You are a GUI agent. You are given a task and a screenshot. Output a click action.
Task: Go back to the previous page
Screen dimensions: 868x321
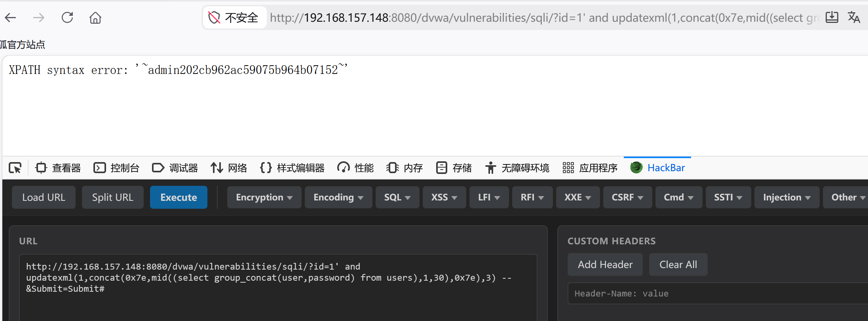point(11,18)
